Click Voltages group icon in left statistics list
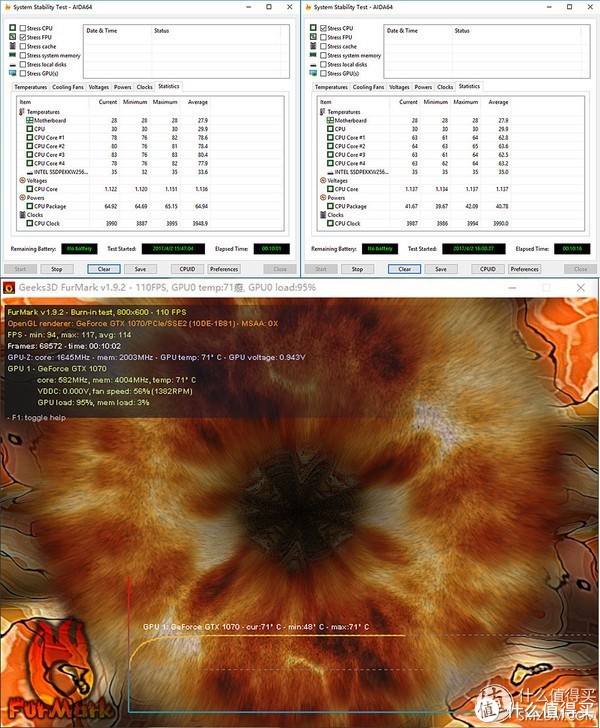This screenshot has width=600, height=728. (x=22, y=180)
